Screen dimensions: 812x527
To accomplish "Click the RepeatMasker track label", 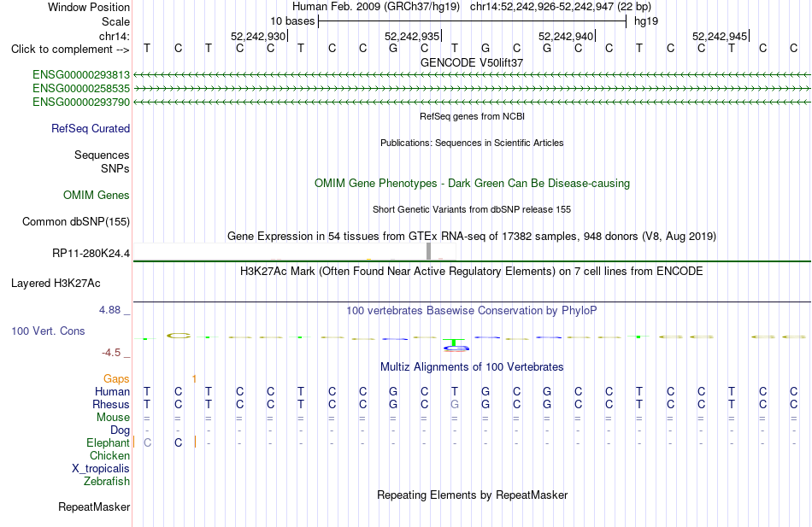I will pos(94,507).
